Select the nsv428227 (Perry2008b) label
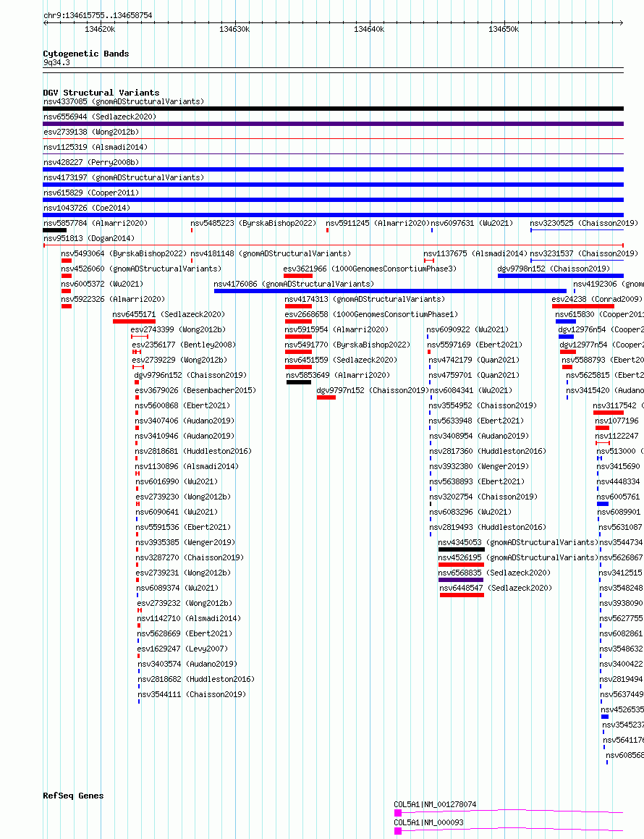The width and height of the screenshot is (644, 839). tap(91, 161)
